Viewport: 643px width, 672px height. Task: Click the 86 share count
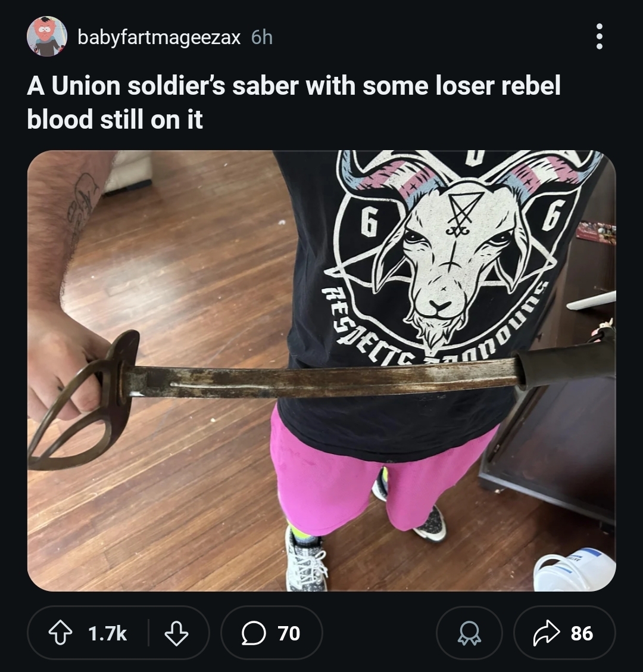point(582,633)
